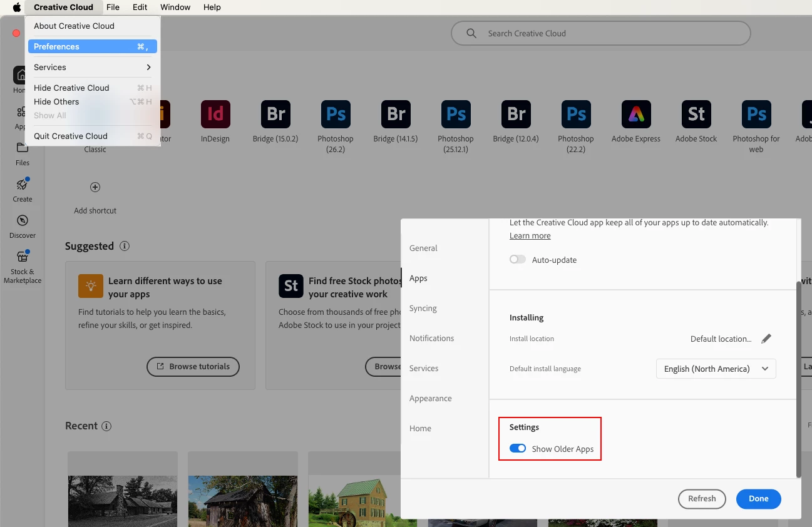Open the Learn more link
812x527 pixels.
(530, 235)
